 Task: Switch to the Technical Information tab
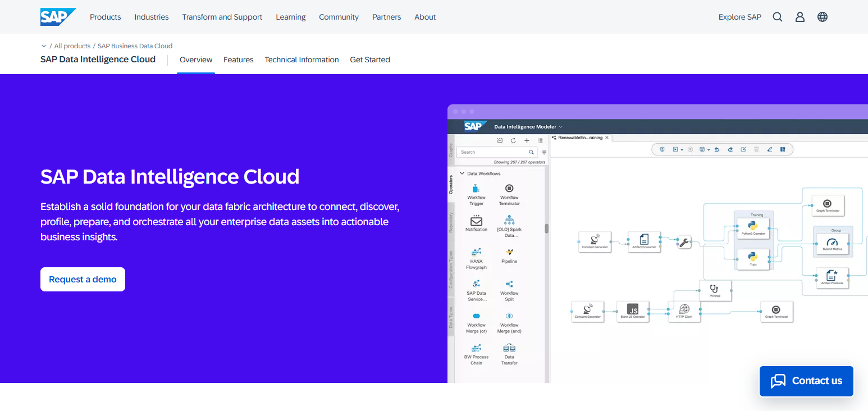pos(302,60)
